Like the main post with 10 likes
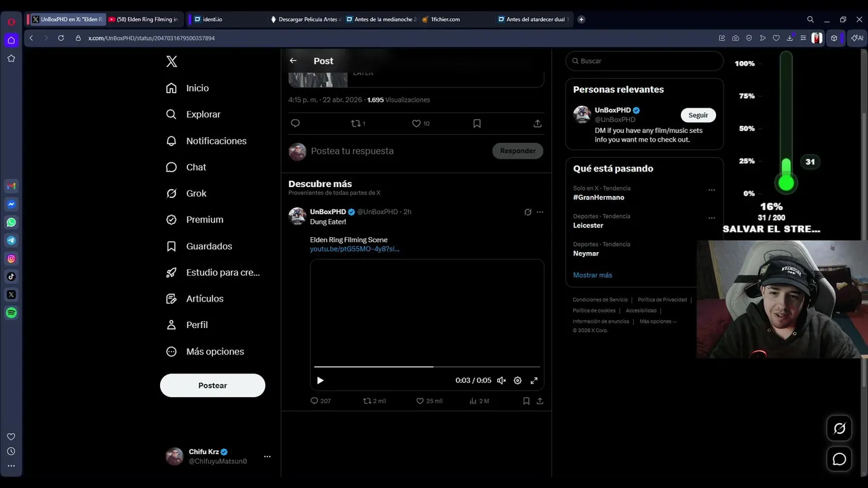Image resolution: width=868 pixels, height=488 pixels. (x=420, y=123)
